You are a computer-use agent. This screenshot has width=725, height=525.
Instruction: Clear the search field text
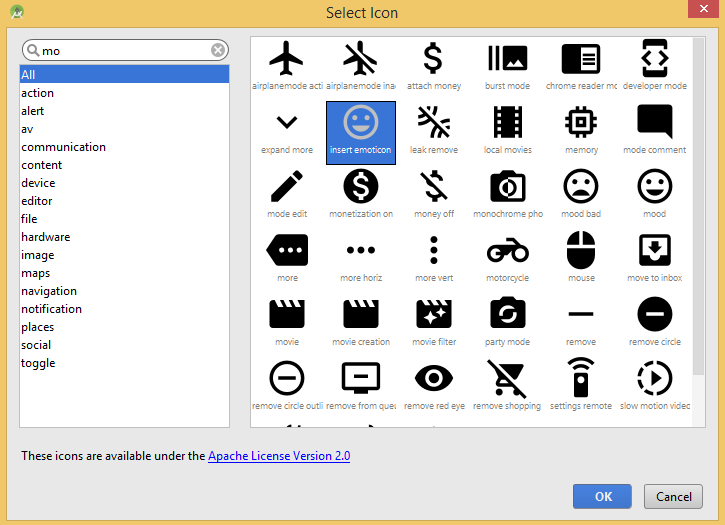pos(218,50)
